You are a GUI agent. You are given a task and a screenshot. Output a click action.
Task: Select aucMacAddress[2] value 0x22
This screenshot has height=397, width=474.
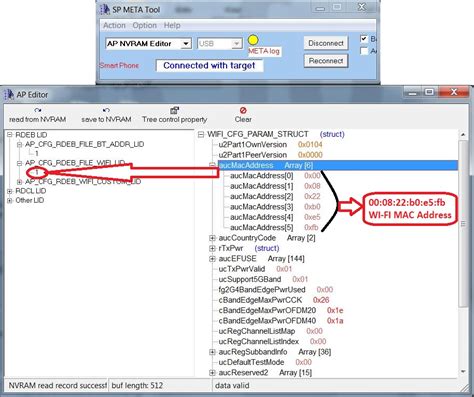click(312, 196)
